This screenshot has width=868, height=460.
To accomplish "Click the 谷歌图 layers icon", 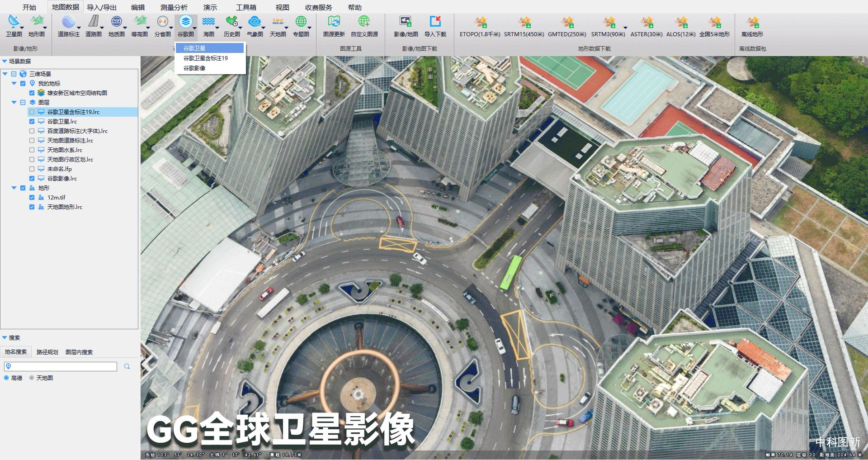I will point(185,22).
